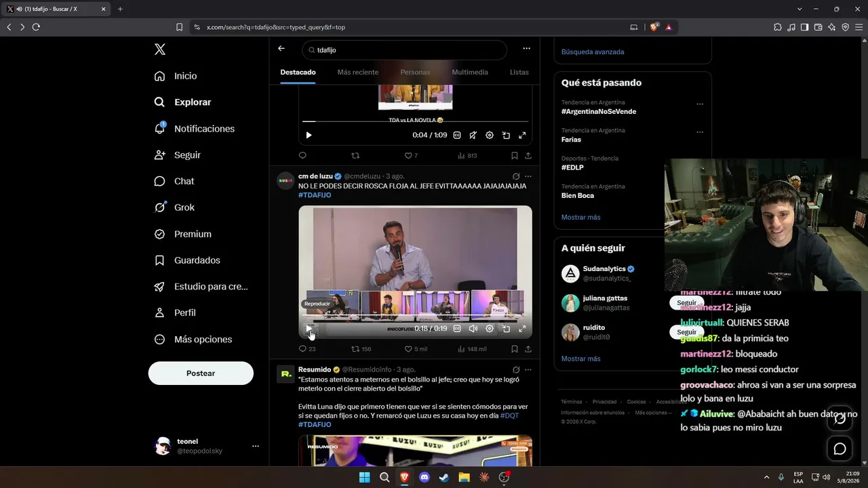Switch to the Listas tab
The width and height of the screenshot is (868, 488).
[x=519, y=73]
